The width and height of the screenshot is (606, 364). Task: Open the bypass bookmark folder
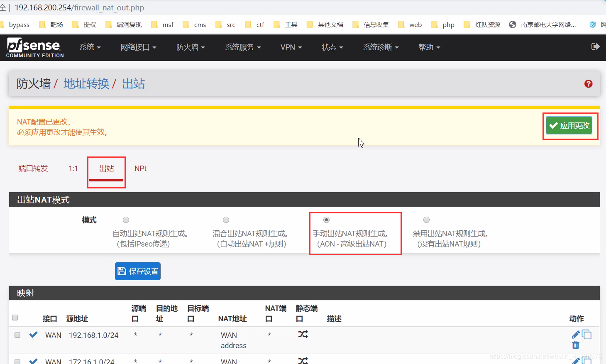pos(15,24)
